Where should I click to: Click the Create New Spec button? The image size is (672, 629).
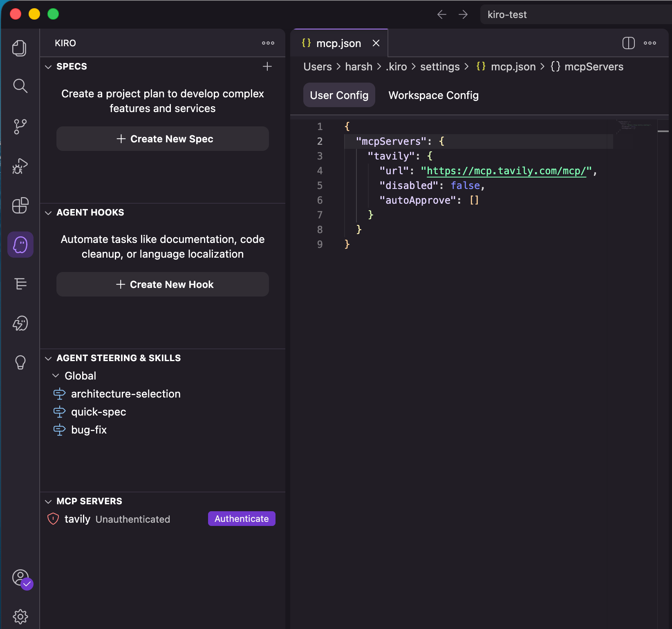coord(163,139)
